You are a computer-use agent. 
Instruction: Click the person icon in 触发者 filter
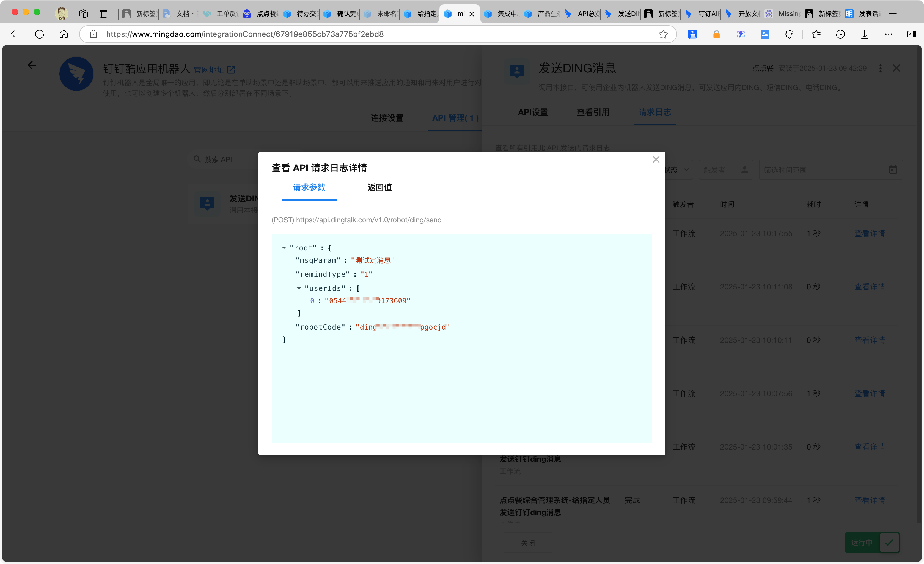(x=744, y=170)
